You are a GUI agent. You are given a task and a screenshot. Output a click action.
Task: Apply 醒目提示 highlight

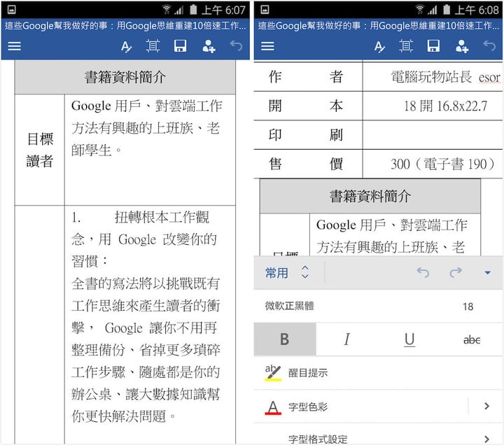pos(378,373)
